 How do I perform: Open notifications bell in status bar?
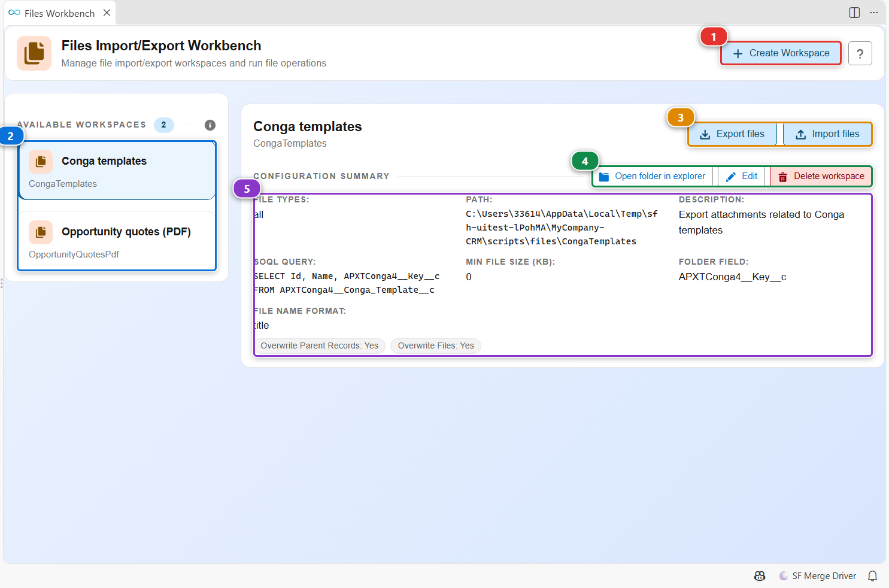click(x=872, y=576)
